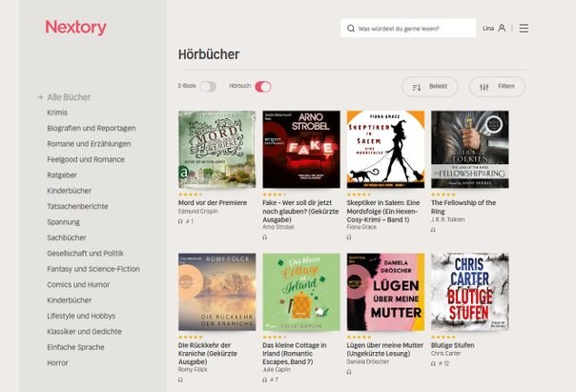Click the magnifying glass search icon
Viewport: 576px width, 392px height.
point(351,29)
